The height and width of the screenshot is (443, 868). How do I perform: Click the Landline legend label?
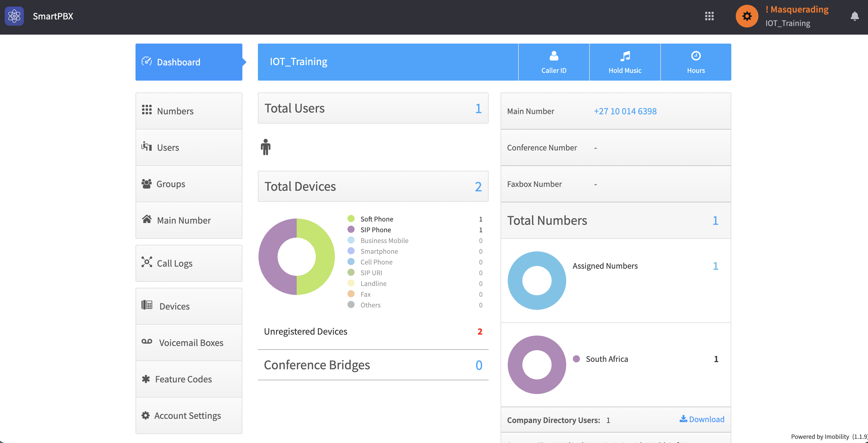373,284
